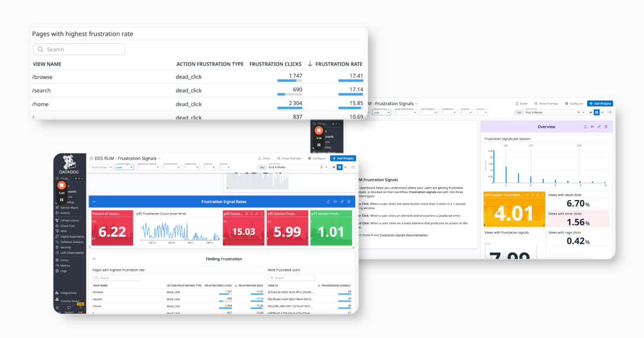The image size is (644, 338).
Task: Collapse the Finding Frustration group
Action: (94, 259)
